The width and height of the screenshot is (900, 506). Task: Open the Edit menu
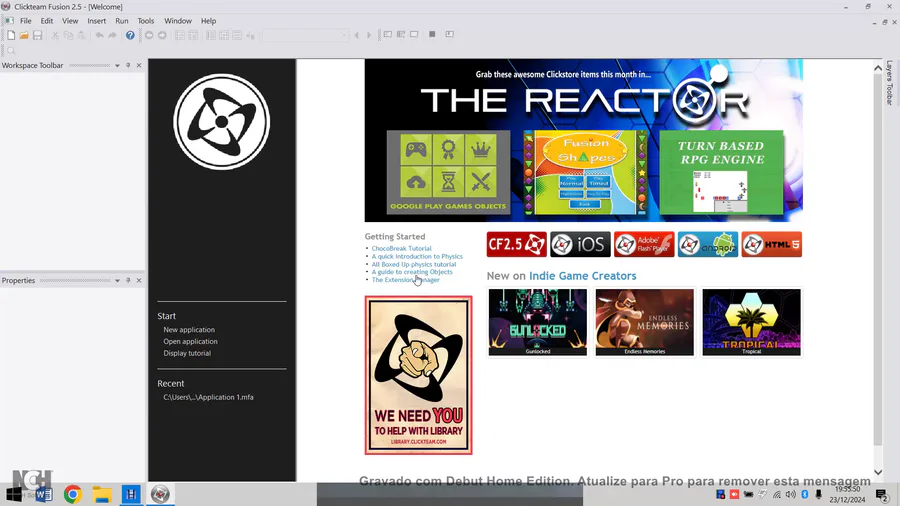(46, 21)
